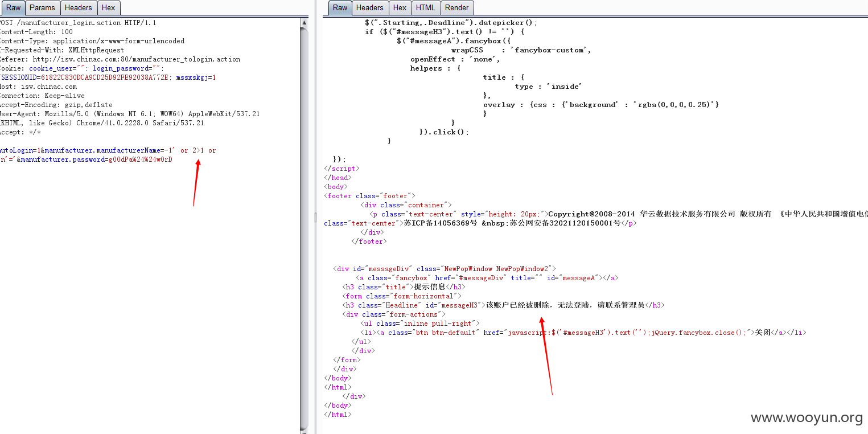The height and width of the screenshot is (434, 868).
Task: Click the manufacturer.password parameter value
Action: (x=140, y=159)
